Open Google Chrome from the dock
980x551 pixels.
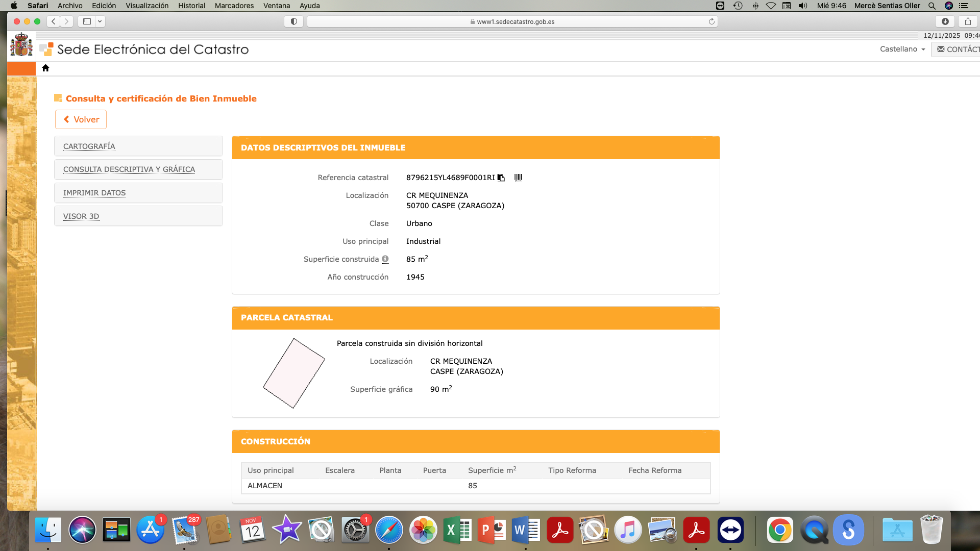779,530
